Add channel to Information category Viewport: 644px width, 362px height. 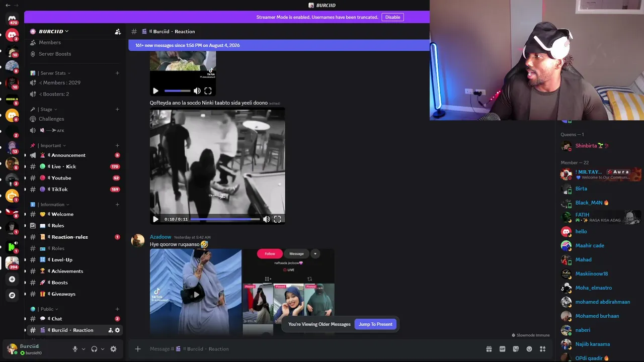click(x=117, y=205)
